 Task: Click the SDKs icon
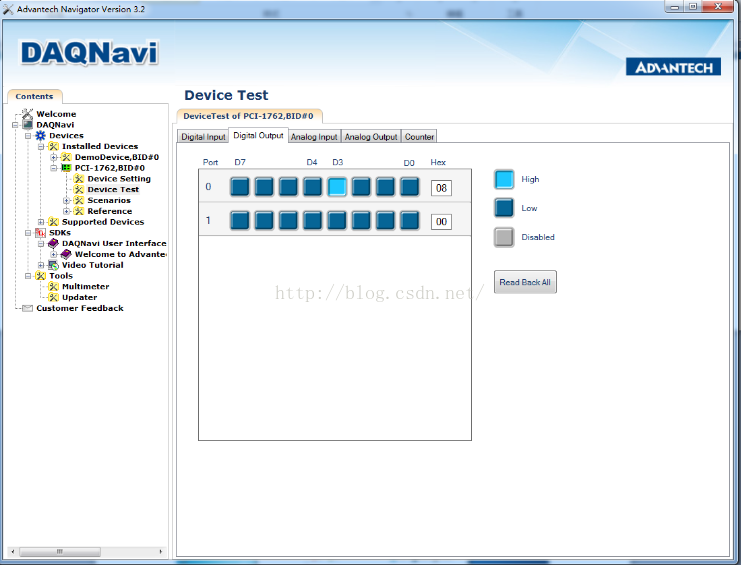click(x=41, y=233)
